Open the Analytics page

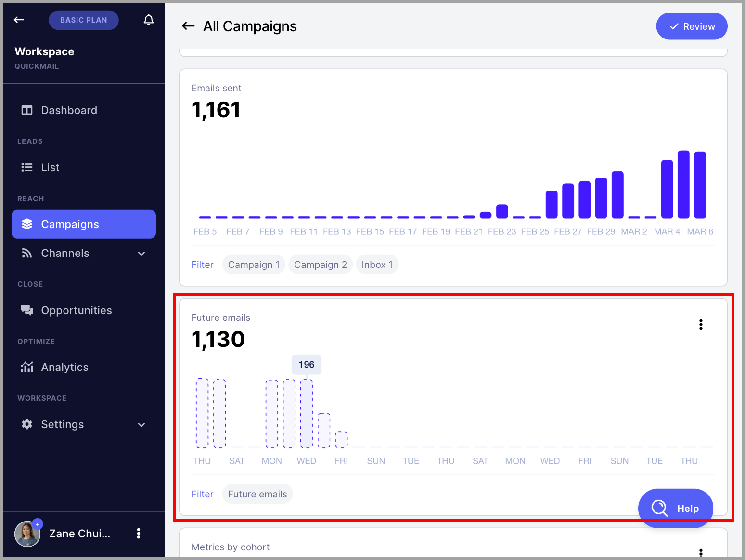84,367
